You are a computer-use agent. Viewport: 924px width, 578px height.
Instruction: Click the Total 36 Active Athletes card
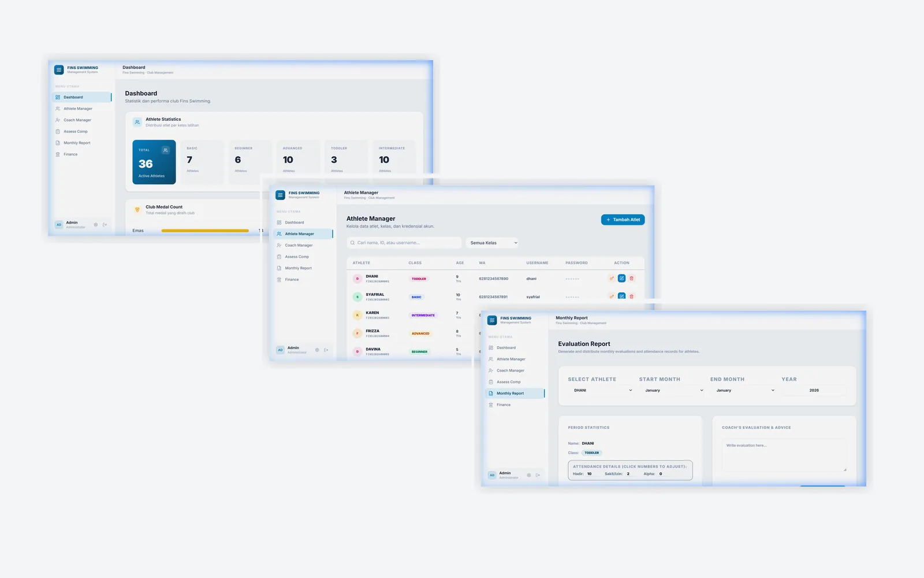(x=154, y=162)
